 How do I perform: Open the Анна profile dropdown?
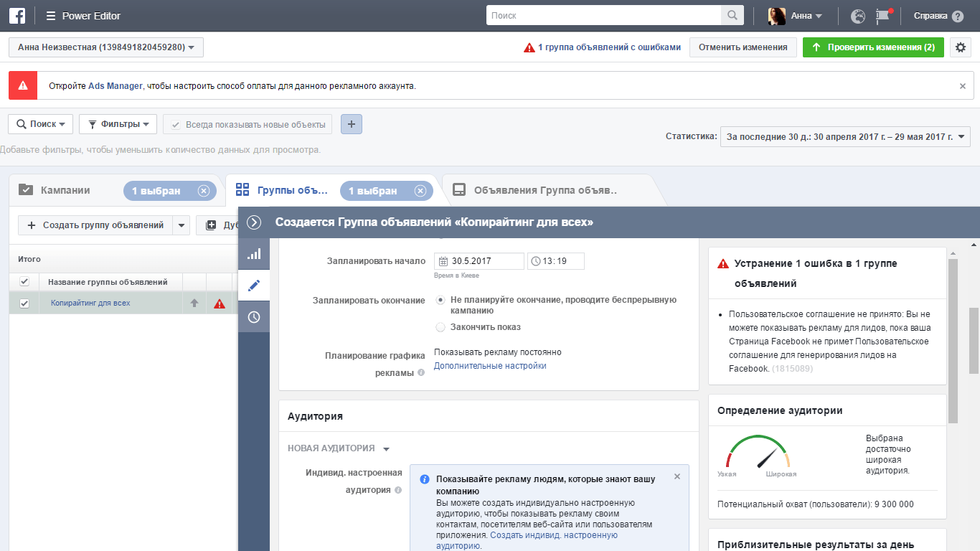pyautogui.click(x=796, y=16)
